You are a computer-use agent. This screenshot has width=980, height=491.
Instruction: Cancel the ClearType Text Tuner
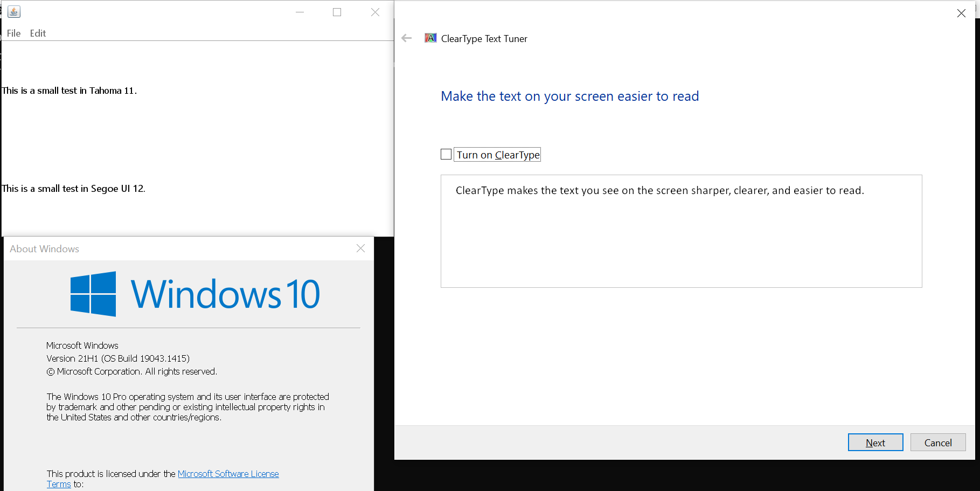pos(937,442)
